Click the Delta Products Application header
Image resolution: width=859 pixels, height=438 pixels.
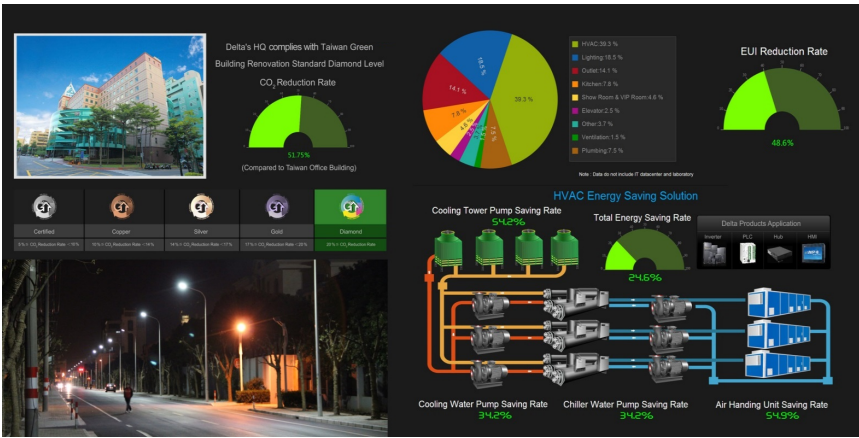(x=763, y=223)
